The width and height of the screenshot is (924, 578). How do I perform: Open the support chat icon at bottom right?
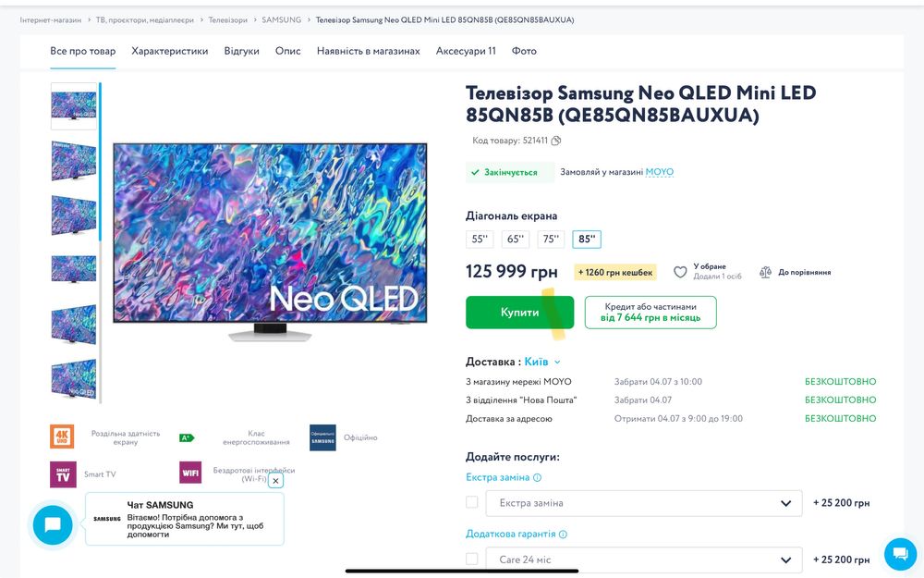coord(900,553)
